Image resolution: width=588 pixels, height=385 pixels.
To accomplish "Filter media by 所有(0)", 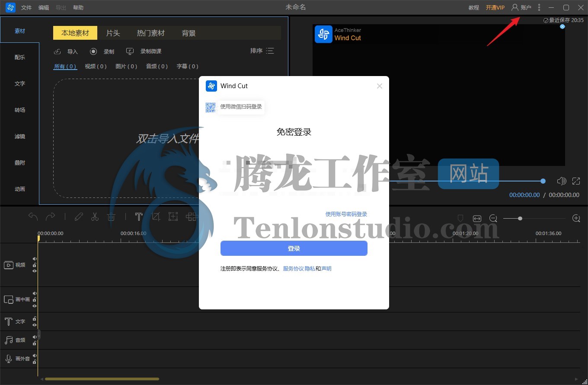I will coord(65,67).
